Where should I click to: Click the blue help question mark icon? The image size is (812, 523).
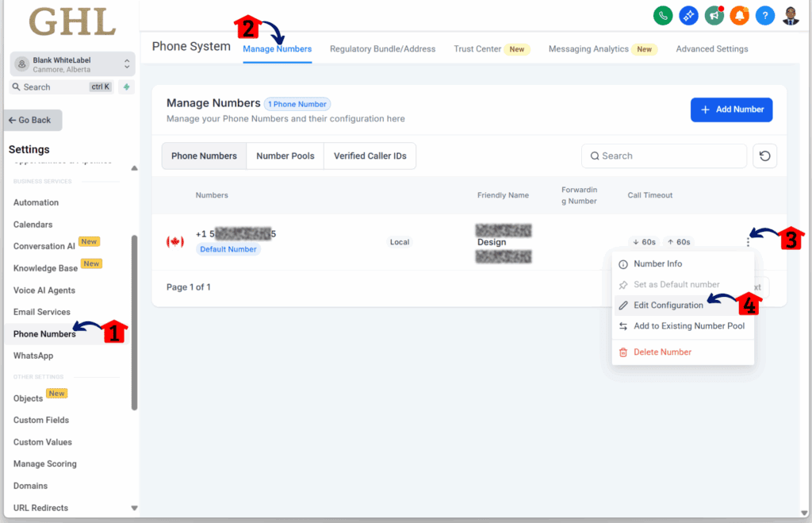tap(765, 16)
